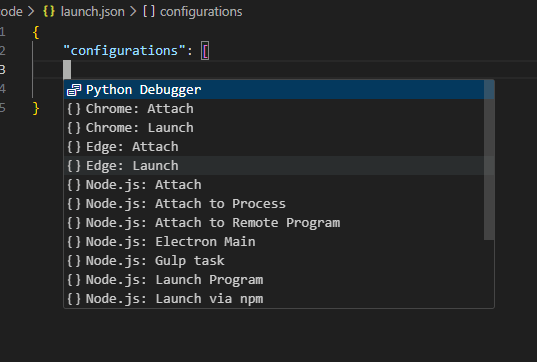Click line number 2 in the gutter

(3, 51)
